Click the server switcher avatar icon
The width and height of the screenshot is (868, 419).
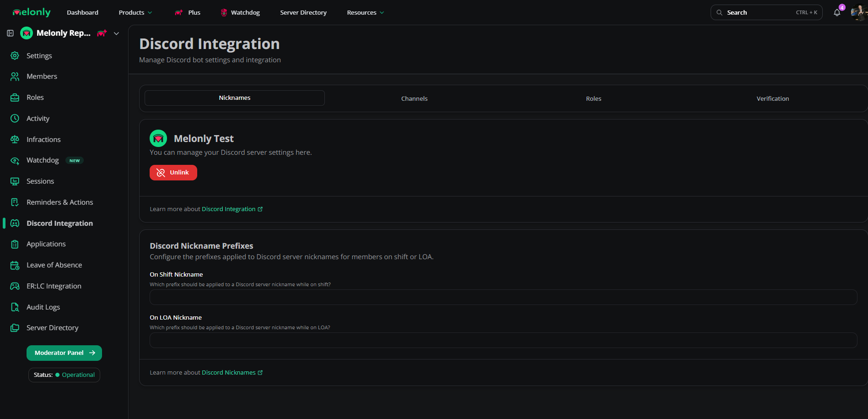tap(27, 33)
